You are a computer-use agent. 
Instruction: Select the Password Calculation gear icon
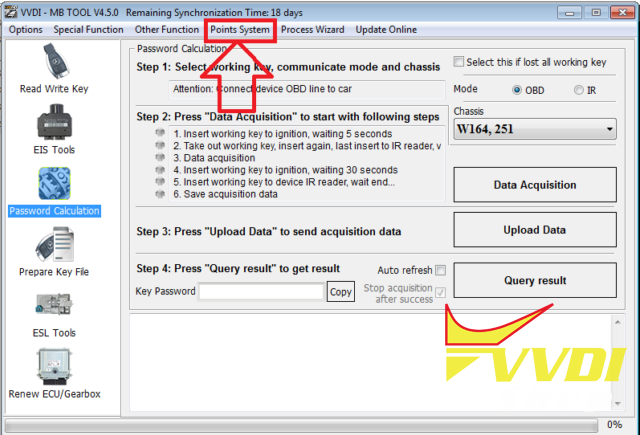pyautogui.click(x=54, y=184)
